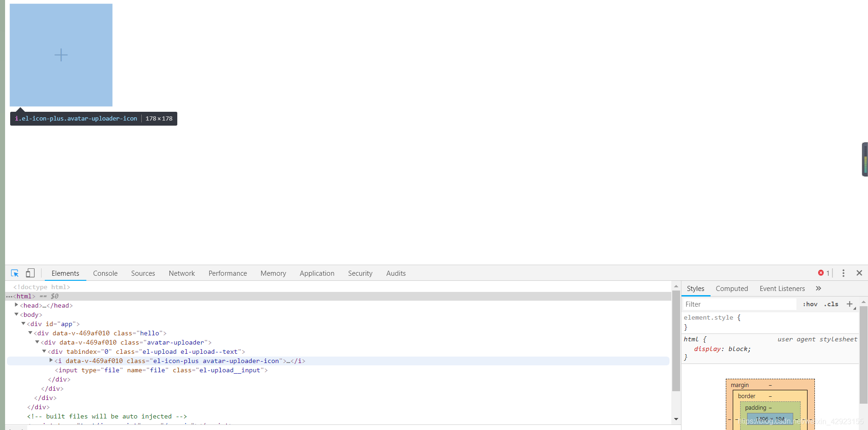Image resolution: width=868 pixels, height=430 pixels.
Task: Click the plus upload icon on page
Action: pos(61,55)
